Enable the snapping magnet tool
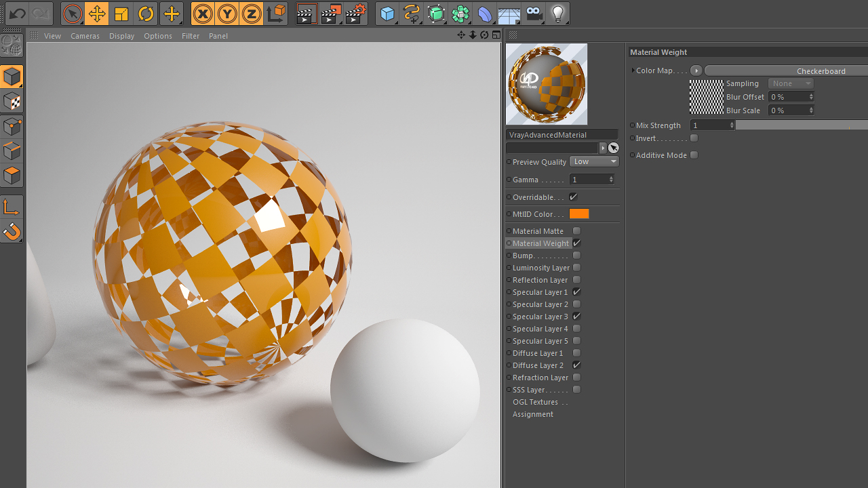The width and height of the screenshot is (868, 488). click(x=12, y=232)
